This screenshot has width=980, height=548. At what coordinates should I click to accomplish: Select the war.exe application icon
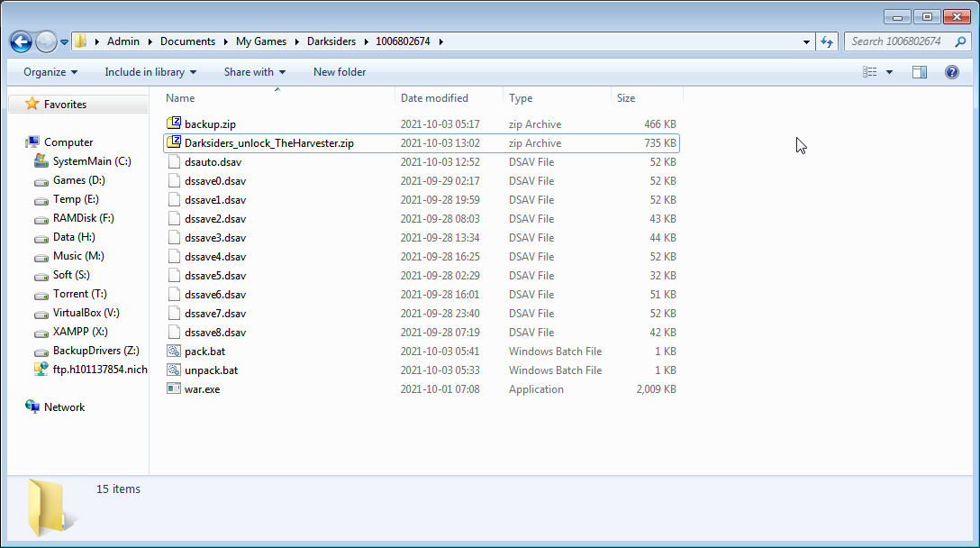[174, 388]
